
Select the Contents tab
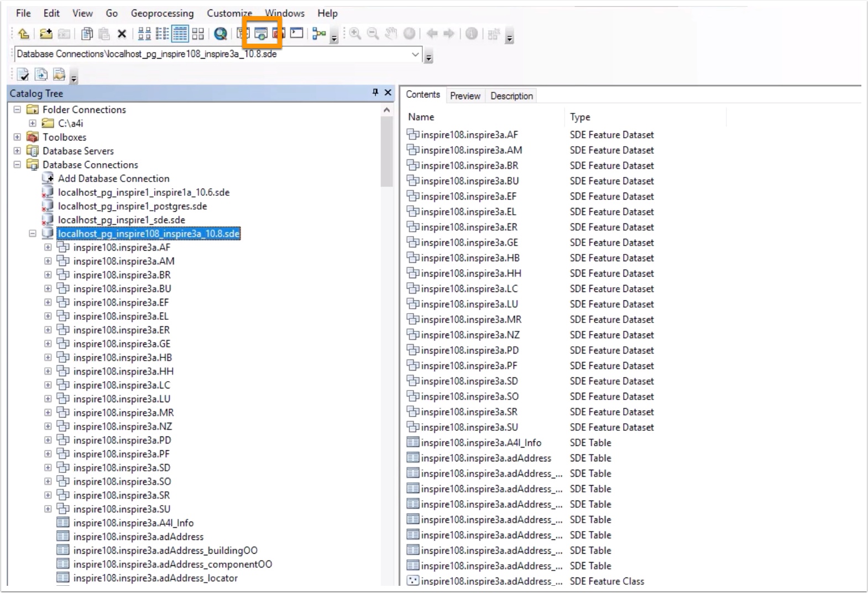click(x=423, y=95)
